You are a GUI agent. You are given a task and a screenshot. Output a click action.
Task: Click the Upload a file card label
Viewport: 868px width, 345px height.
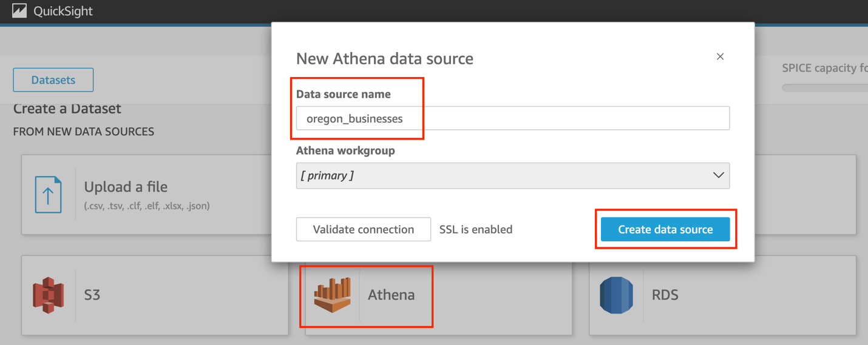[126, 187]
